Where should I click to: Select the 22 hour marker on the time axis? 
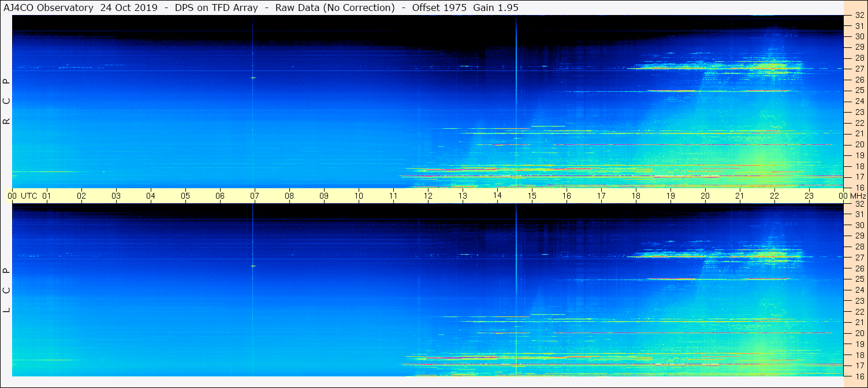[x=774, y=196]
